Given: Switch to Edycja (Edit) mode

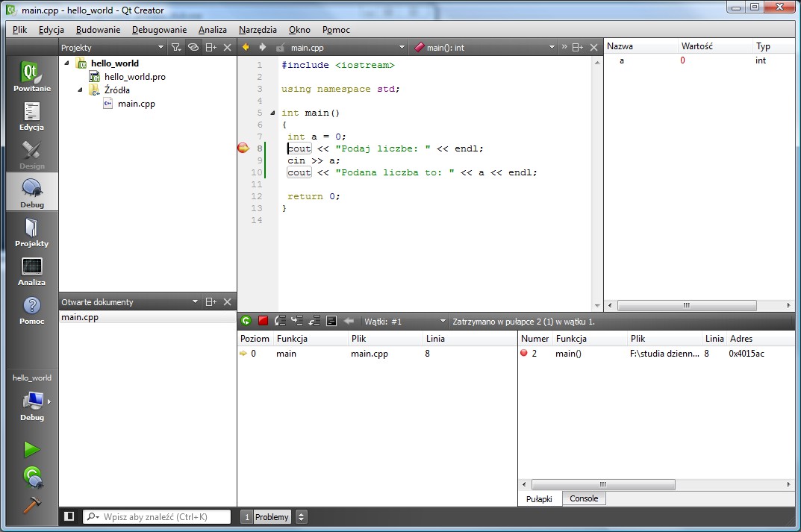Looking at the screenshot, I should (31, 115).
